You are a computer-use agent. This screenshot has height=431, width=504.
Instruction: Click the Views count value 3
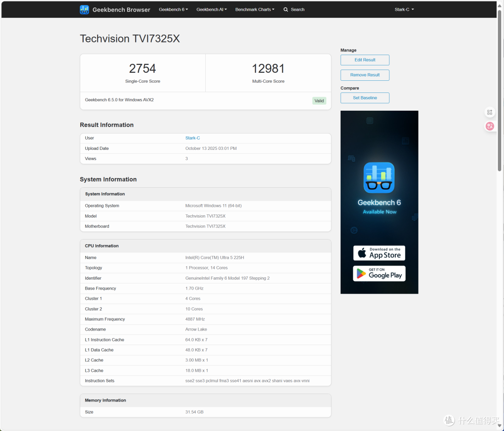pyautogui.click(x=186, y=159)
